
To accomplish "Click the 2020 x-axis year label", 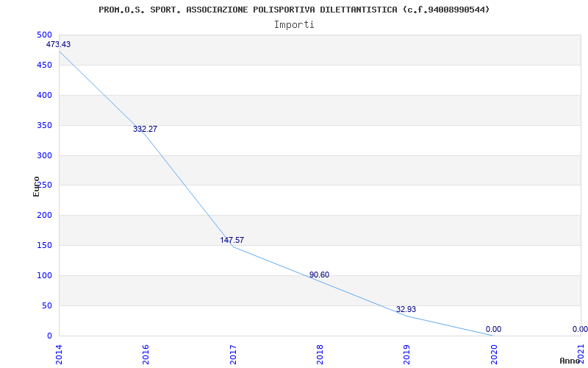I will 493,355.
